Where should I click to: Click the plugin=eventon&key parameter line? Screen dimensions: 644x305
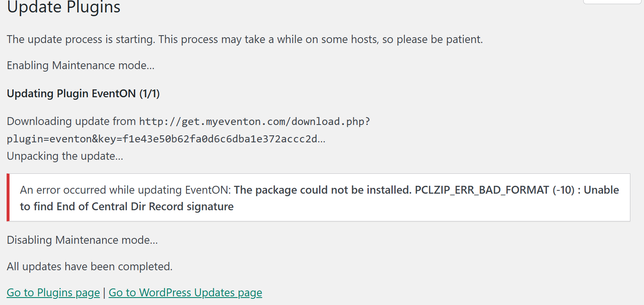166,139
